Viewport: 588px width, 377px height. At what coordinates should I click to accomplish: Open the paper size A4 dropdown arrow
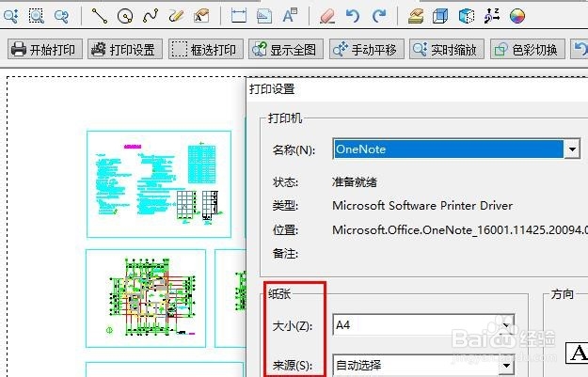(506, 325)
